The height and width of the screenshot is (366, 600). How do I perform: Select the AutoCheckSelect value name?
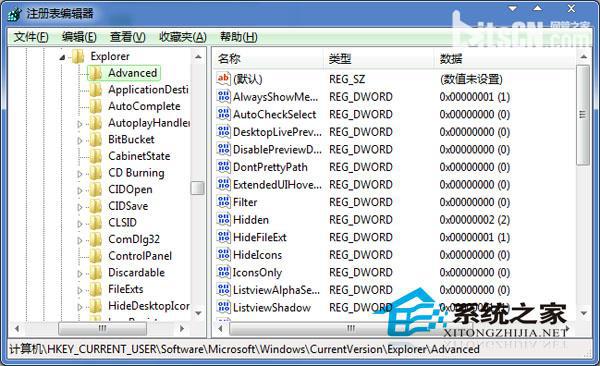[275, 114]
